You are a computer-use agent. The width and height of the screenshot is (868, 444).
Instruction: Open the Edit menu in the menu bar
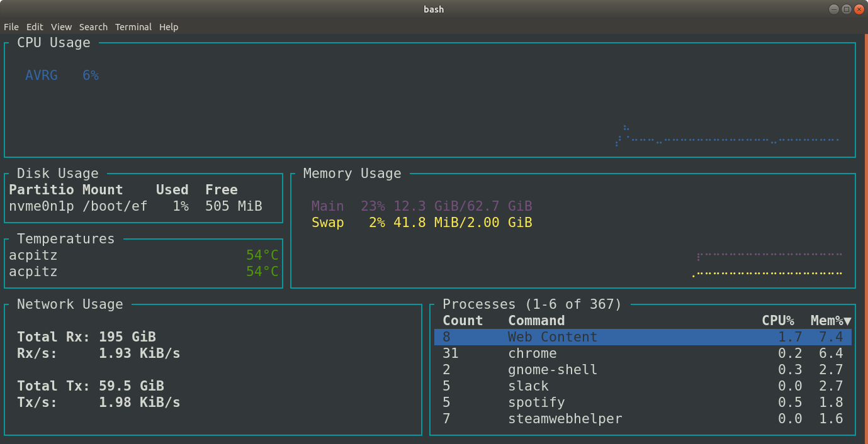[x=35, y=27]
